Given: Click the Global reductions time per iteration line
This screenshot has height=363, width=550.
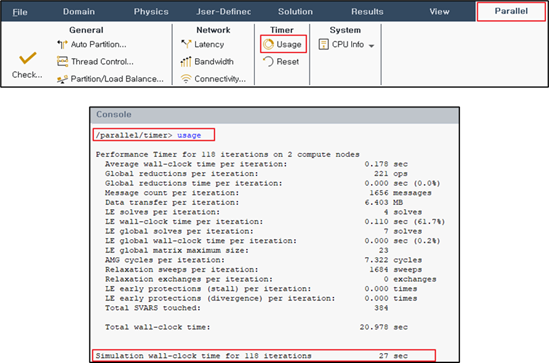Looking at the screenshot, I should tap(273, 183).
